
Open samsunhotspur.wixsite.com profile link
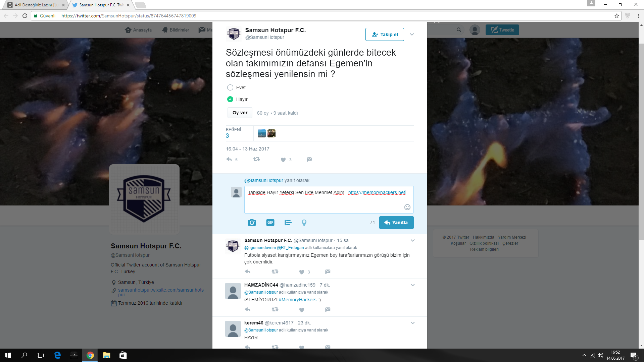(161, 292)
